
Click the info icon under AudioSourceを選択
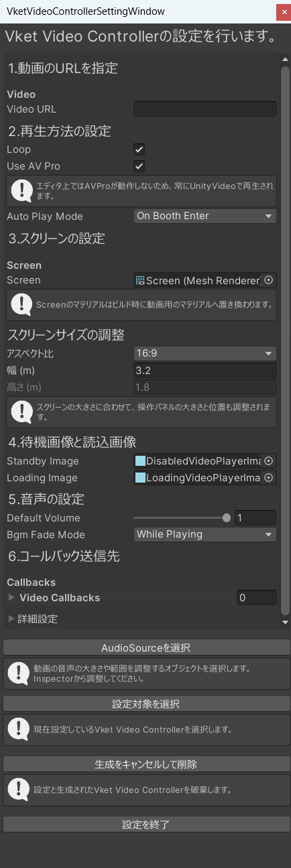18,674
